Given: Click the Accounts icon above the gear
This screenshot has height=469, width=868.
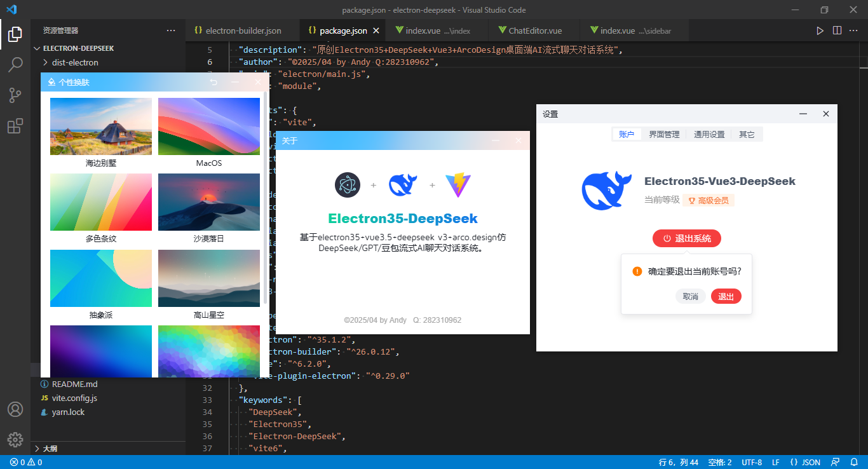Looking at the screenshot, I should pos(15,410).
